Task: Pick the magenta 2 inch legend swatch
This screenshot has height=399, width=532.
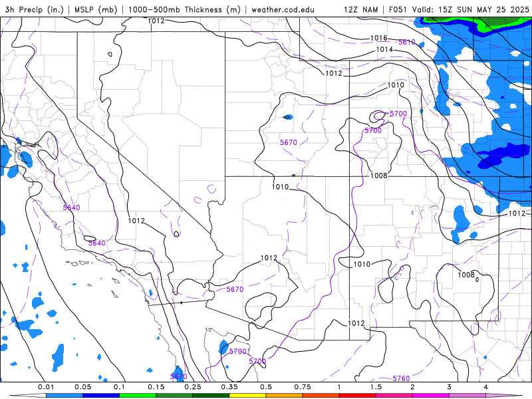Action: pyautogui.click(x=431, y=396)
